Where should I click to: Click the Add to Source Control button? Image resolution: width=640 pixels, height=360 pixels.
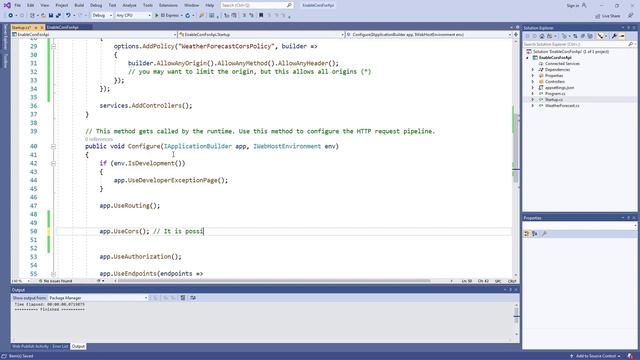point(596,356)
